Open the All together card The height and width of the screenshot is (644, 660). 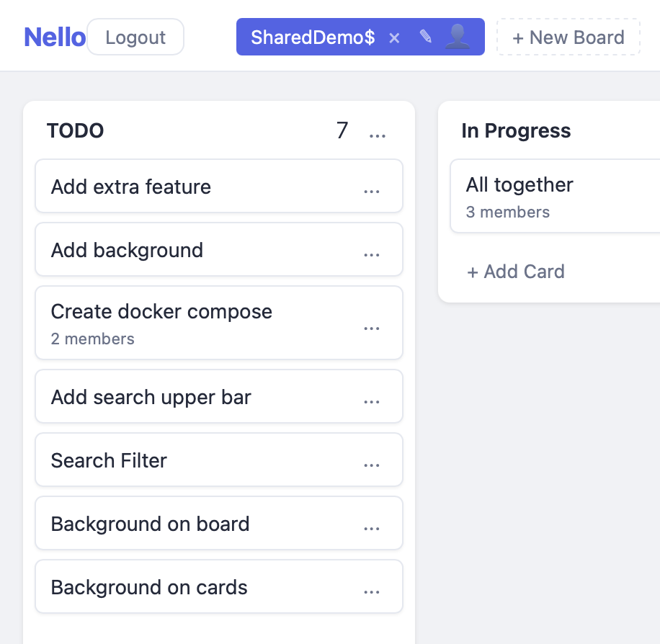tap(555, 196)
